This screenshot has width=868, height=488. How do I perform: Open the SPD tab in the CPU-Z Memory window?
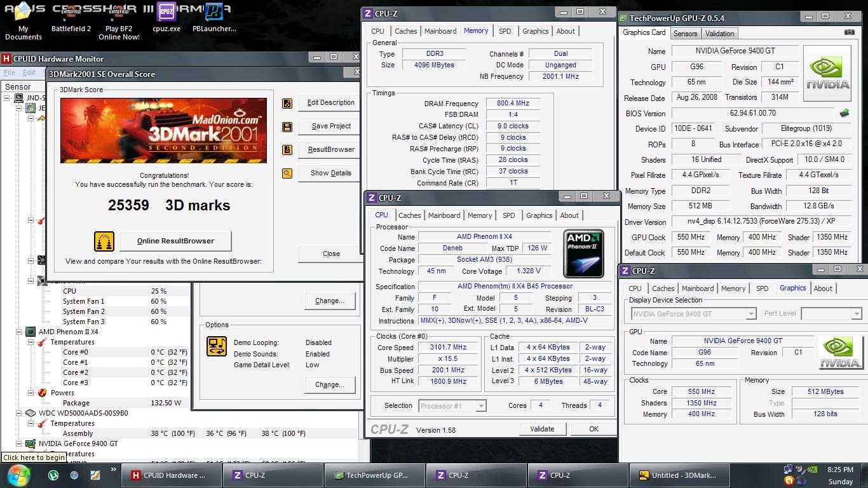click(505, 31)
